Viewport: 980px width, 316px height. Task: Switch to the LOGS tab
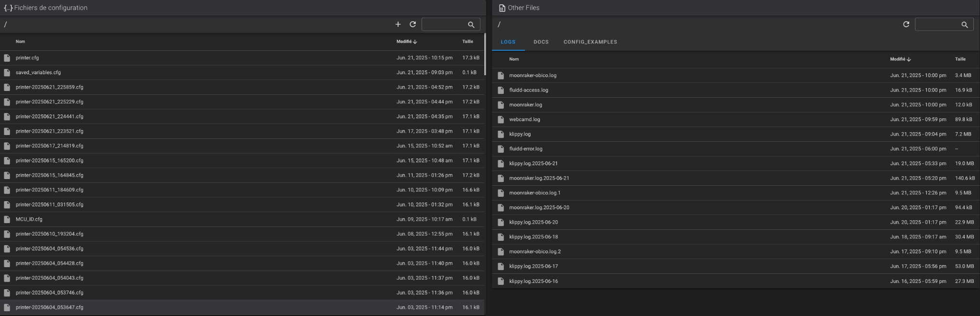508,42
